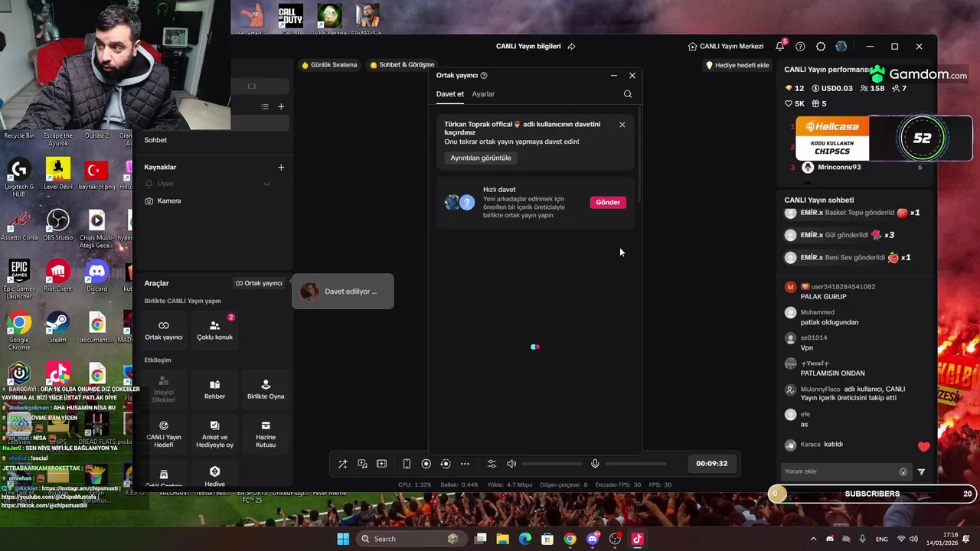980x551 pixels.
Task: Open the notifications bell
Action: 780,47
